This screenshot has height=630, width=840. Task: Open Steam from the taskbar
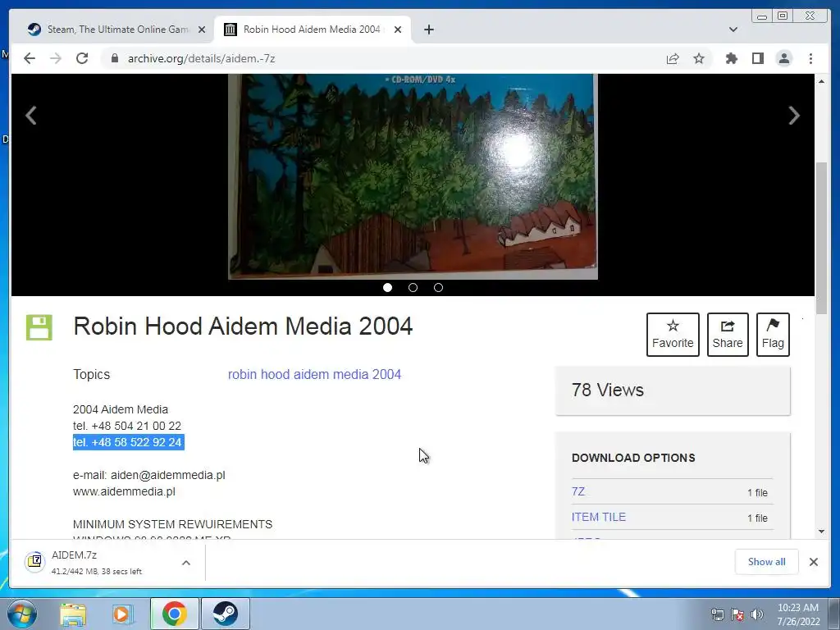click(x=225, y=614)
